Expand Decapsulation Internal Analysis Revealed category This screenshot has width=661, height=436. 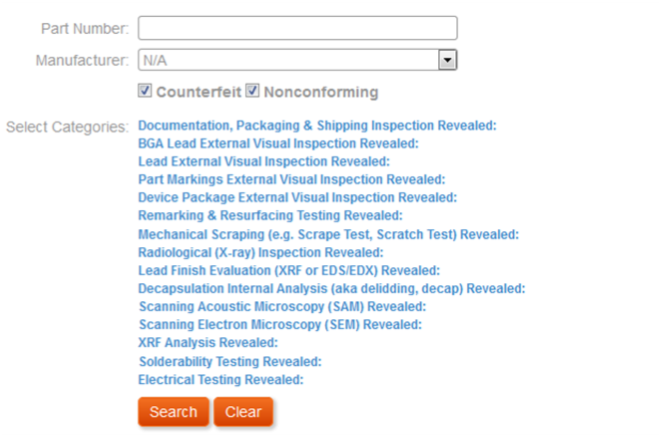pos(331,289)
